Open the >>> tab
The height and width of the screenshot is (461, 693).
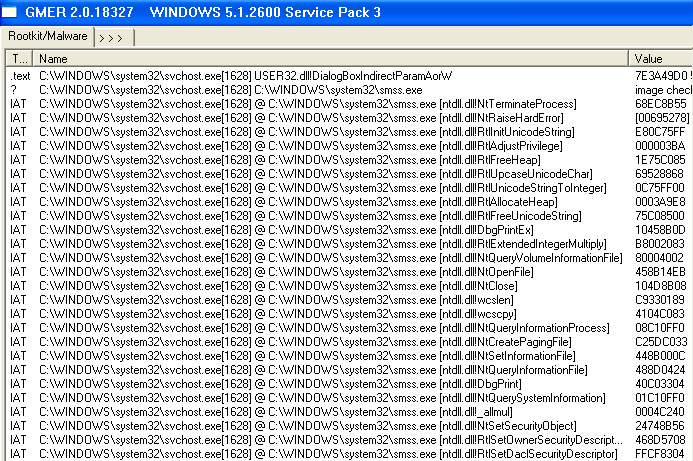[112, 37]
